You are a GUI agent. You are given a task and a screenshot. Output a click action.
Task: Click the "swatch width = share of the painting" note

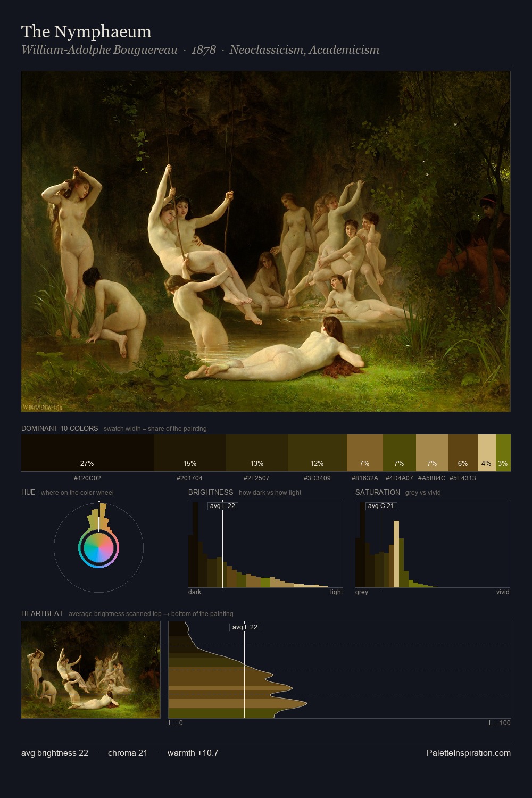[155, 429]
